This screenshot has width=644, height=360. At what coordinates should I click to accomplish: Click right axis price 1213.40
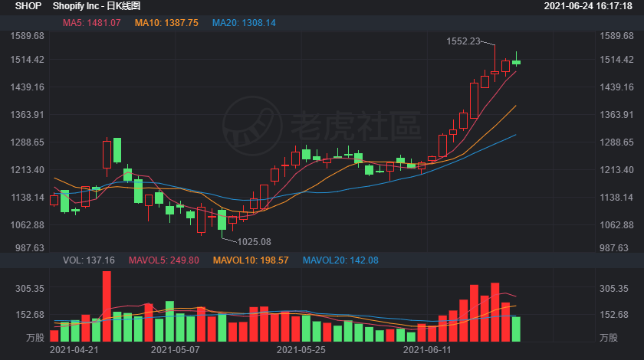[x=616, y=170]
